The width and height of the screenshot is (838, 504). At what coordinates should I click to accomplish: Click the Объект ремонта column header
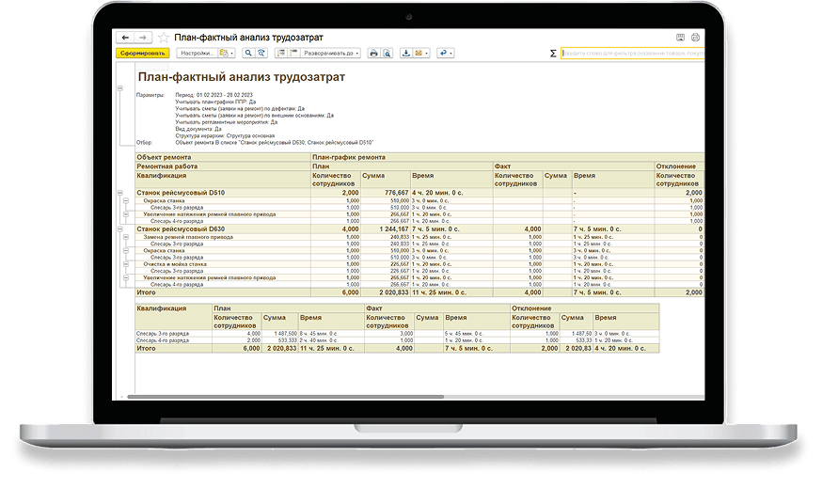coord(223,157)
